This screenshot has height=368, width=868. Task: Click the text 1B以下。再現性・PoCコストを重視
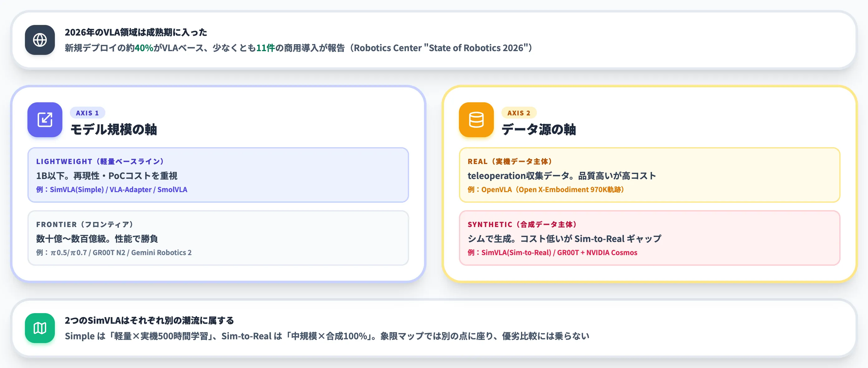pyautogui.click(x=107, y=176)
